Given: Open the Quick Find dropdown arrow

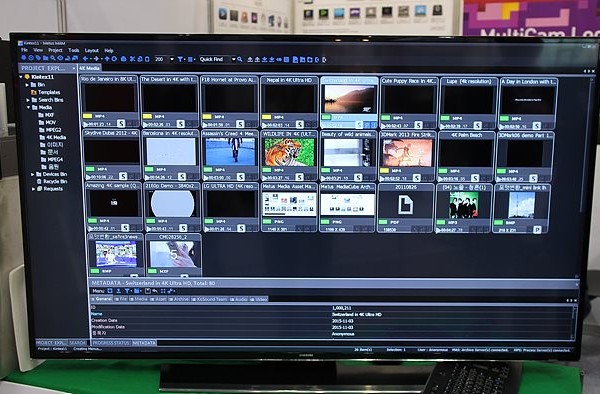Looking at the screenshot, I should coord(233,59).
